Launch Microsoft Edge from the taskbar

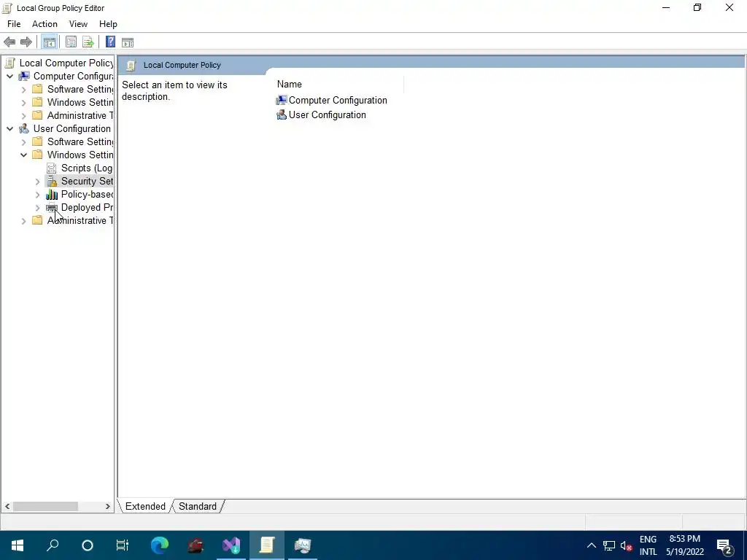tap(160, 545)
